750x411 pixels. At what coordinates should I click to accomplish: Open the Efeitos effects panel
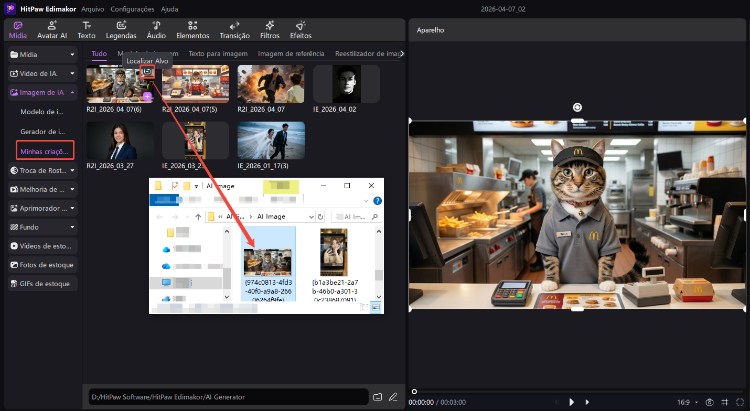(300, 29)
